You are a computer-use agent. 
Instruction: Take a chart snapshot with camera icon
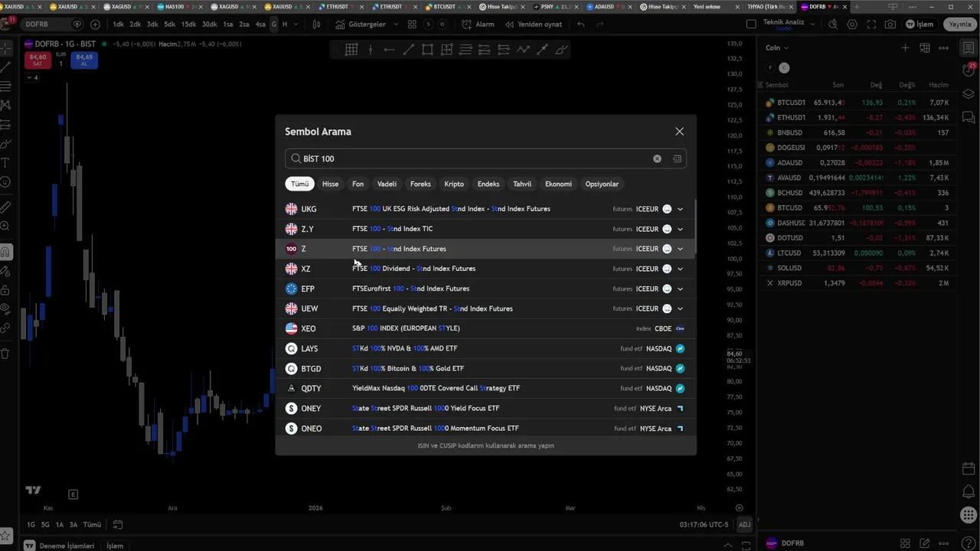pos(890,24)
